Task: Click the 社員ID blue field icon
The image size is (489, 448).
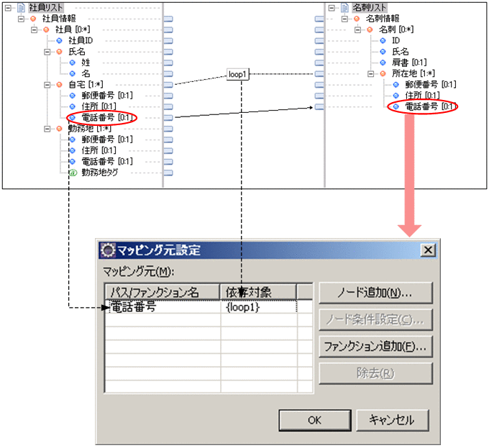Action: click(59, 40)
